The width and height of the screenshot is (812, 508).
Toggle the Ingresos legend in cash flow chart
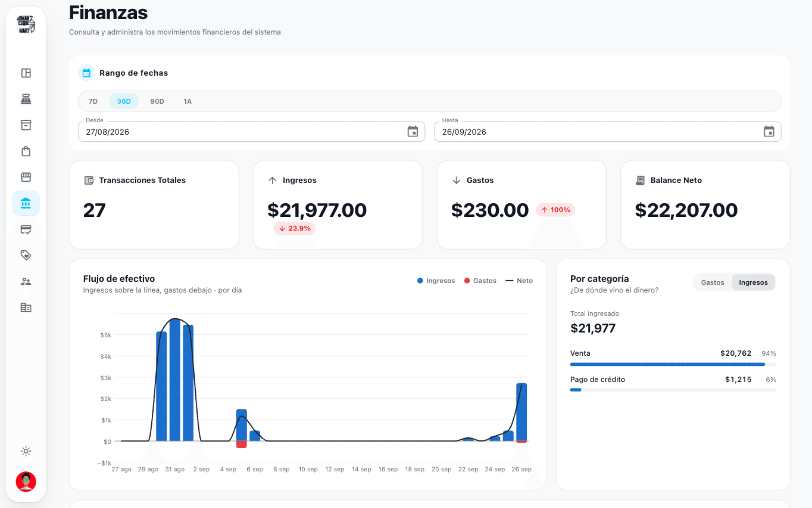pos(436,281)
